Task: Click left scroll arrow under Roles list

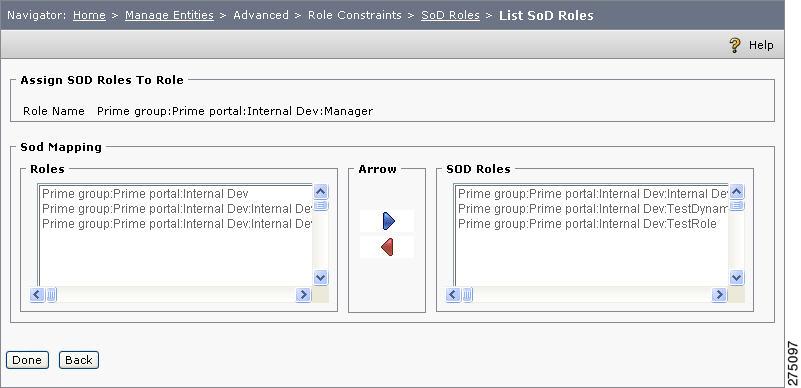Action: [37, 295]
